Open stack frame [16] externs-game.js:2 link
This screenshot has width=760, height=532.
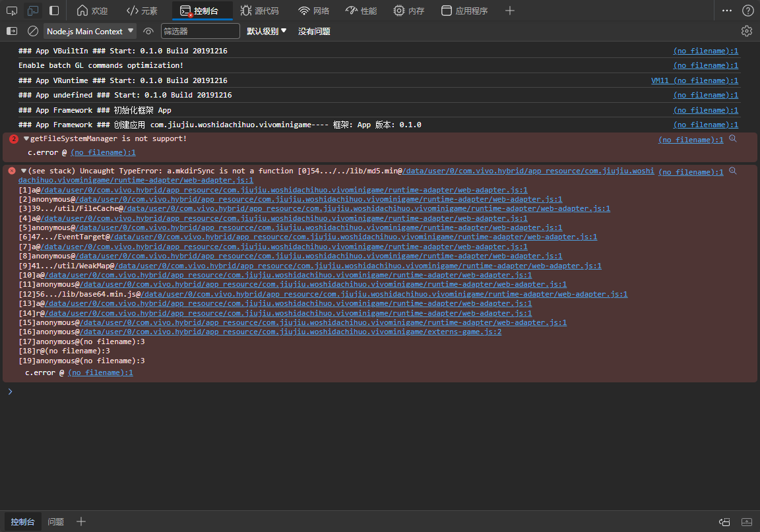(x=290, y=332)
